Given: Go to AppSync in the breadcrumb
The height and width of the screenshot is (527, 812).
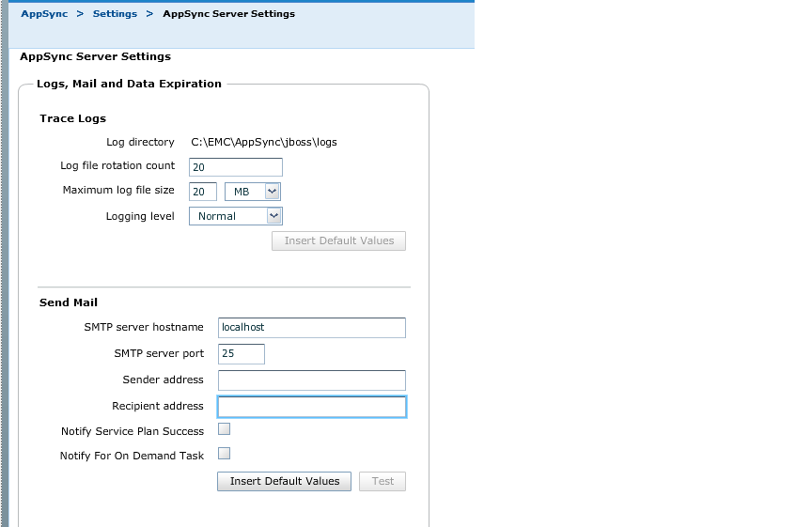Looking at the screenshot, I should tap(44, 14).
